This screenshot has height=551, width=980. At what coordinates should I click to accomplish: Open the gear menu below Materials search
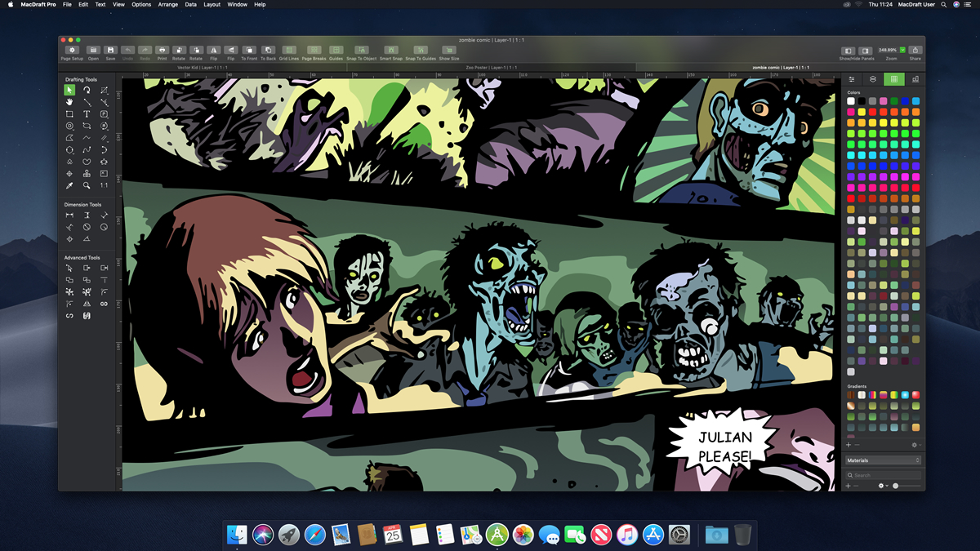pos(883,486)
